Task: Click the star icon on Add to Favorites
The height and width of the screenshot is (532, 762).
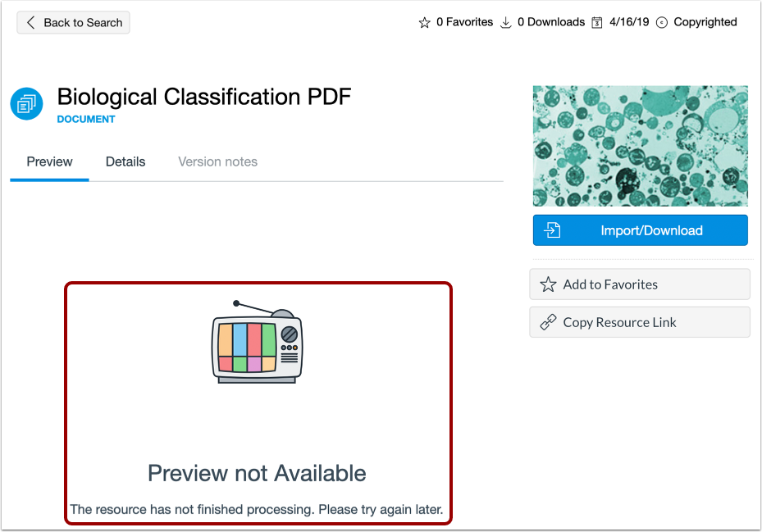Action: click(x=548, y=284)
